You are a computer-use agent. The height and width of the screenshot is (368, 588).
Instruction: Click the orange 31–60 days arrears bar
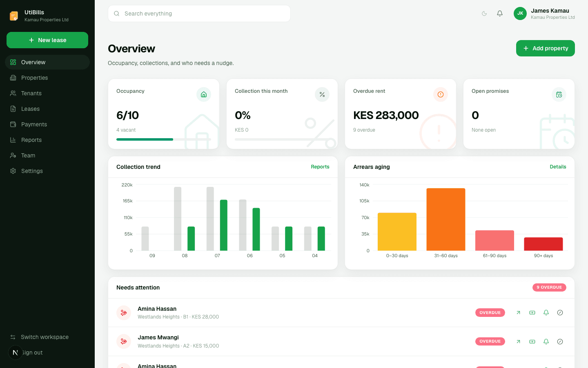coord(446,220)
